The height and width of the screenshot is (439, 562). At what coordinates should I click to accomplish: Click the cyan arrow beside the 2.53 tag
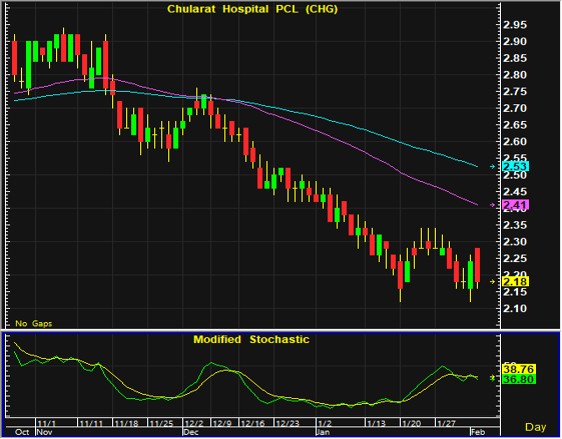coord(492,166)
